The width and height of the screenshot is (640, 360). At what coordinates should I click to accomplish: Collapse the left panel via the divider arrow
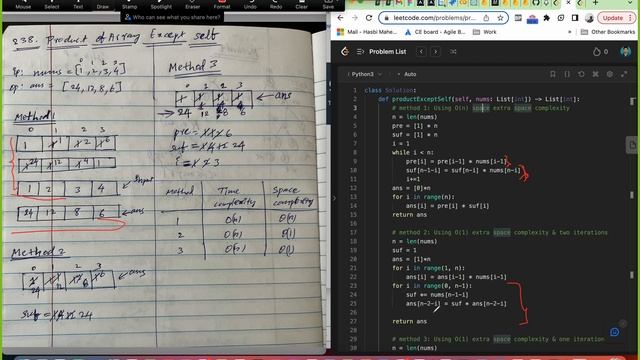tap(334, 198)
